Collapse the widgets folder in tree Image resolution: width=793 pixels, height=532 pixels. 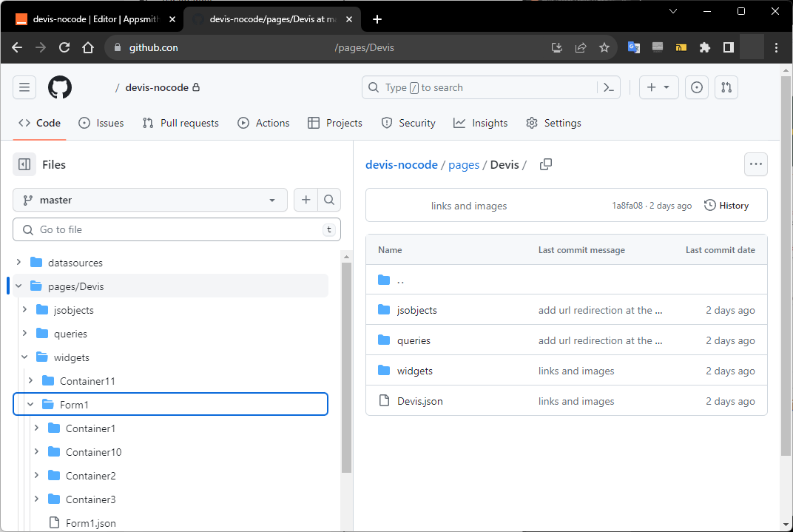(25, 357)
